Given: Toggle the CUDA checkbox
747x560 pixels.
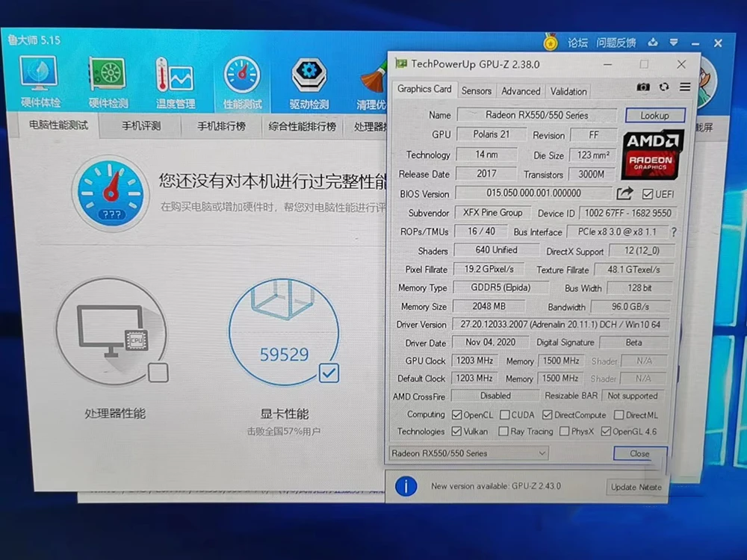Looking at the screenshot, I should coord(504,414).
